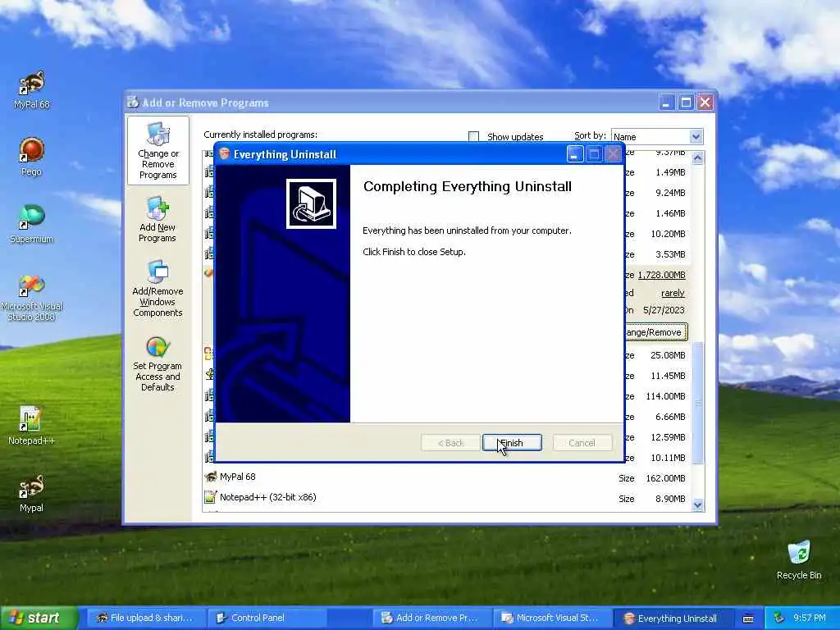This screenshot has width=840, height=630.
Task: Click the Finish button
Action: point(512,443)
